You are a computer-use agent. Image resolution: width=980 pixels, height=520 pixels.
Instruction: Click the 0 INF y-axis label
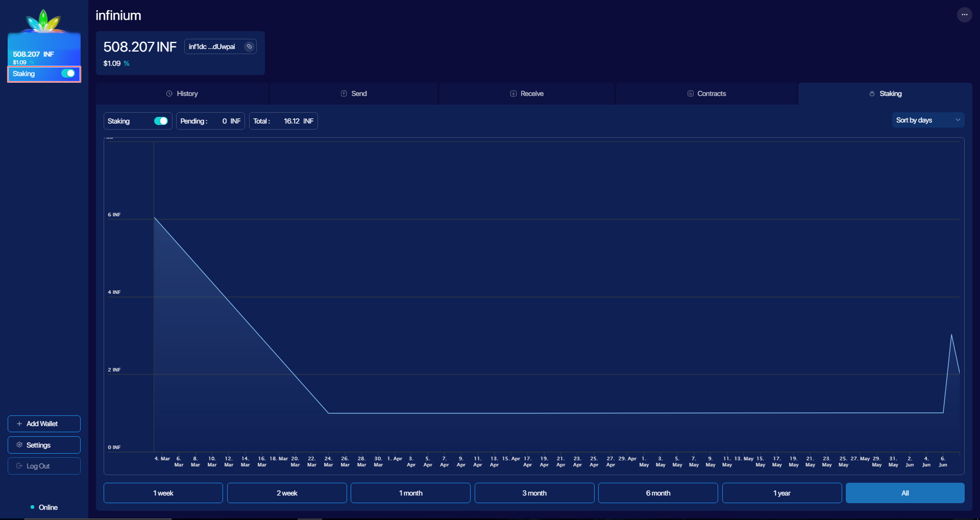pyautogui.click(x=114, y=448)
